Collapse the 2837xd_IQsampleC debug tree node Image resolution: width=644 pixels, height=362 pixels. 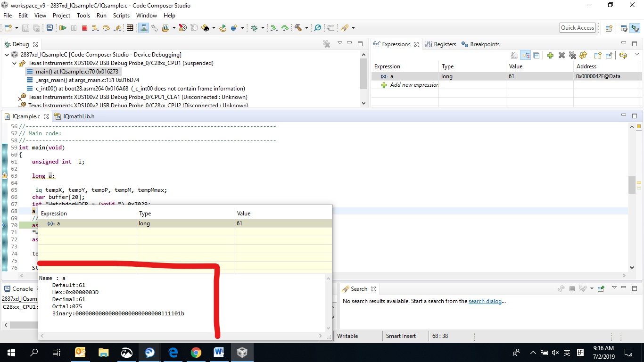(x=7, y=55)
